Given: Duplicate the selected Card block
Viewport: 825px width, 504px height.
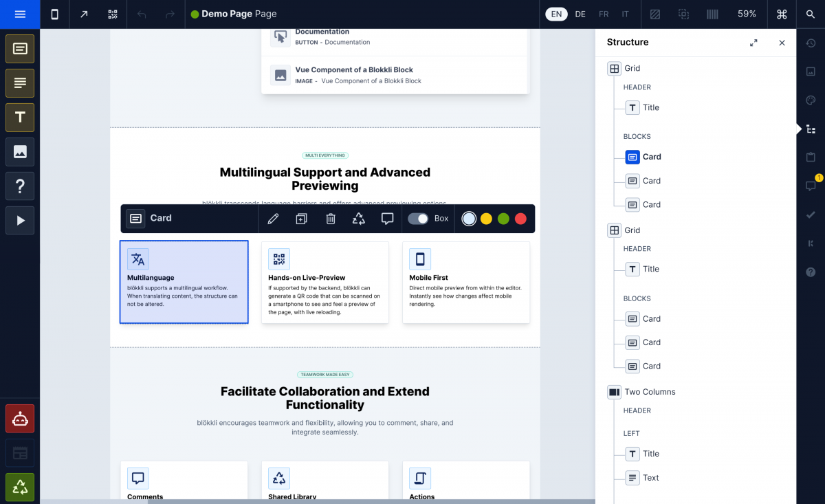Looking at the screenshot, I should coord(301,219).
